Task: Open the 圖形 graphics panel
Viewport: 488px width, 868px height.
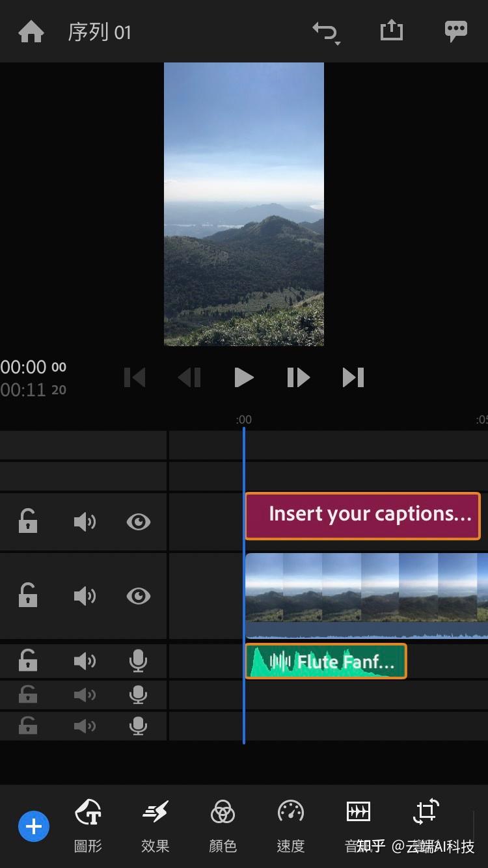Action: coord(88,826)
